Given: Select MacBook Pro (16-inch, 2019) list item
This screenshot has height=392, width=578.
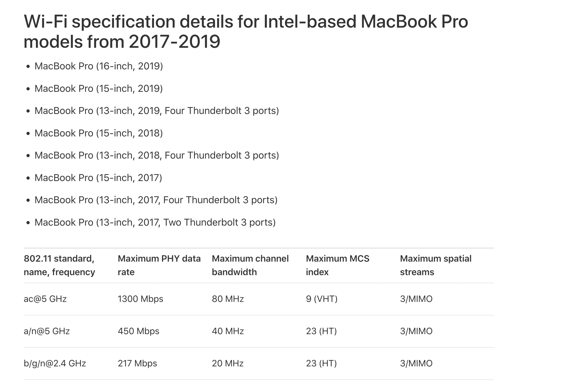Looking at the screenshot, I should (x=99, y=66).
